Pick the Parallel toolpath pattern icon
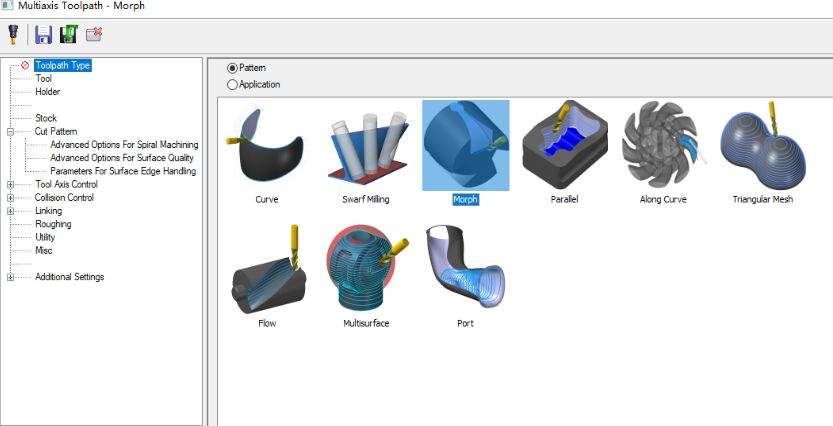This screenshot has width=833, height=426. click(x=564, y=145)
